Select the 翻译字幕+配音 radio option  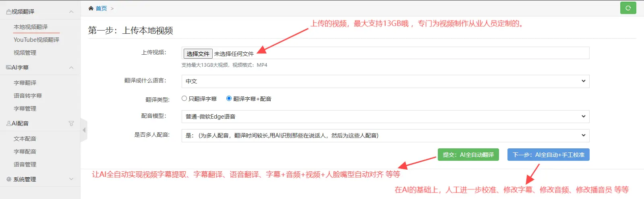pyautogui.click(x=229, y=98)
